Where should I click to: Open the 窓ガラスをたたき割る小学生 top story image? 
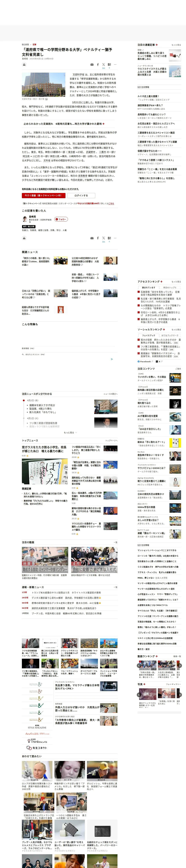coord(45,471)
